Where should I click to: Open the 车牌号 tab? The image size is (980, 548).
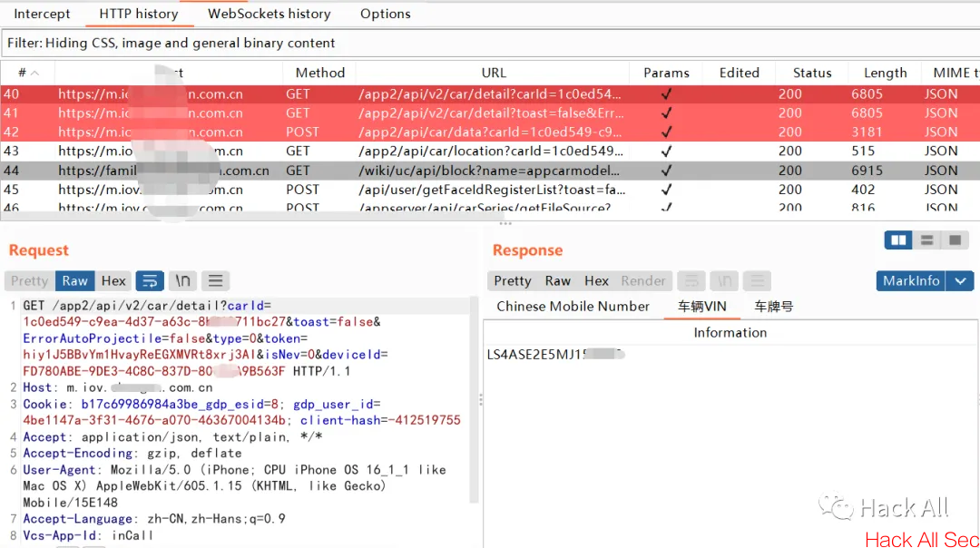pyautogui.click(x=773, y=307)
